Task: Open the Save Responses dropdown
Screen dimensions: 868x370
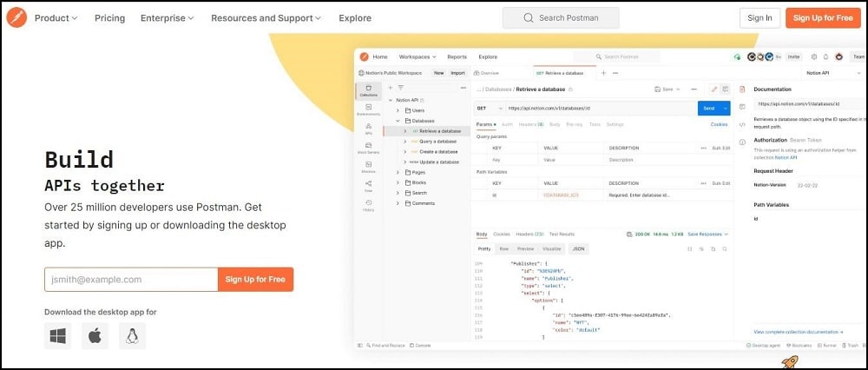Action: tap(708, 235)
